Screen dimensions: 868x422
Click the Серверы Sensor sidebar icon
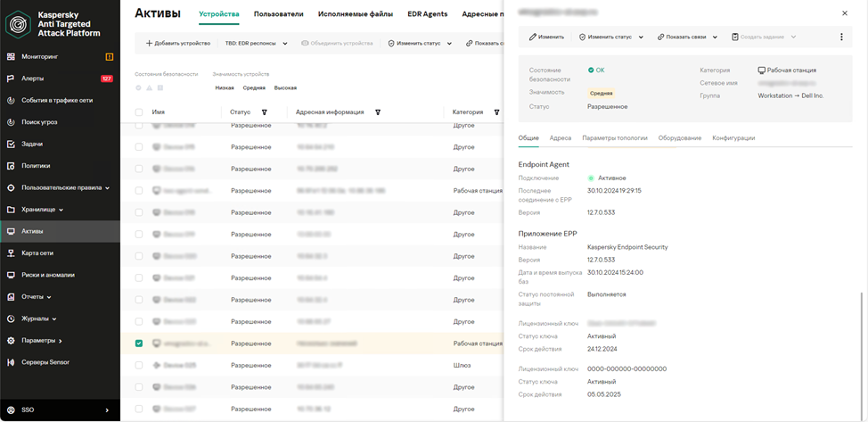pos(11,362)
